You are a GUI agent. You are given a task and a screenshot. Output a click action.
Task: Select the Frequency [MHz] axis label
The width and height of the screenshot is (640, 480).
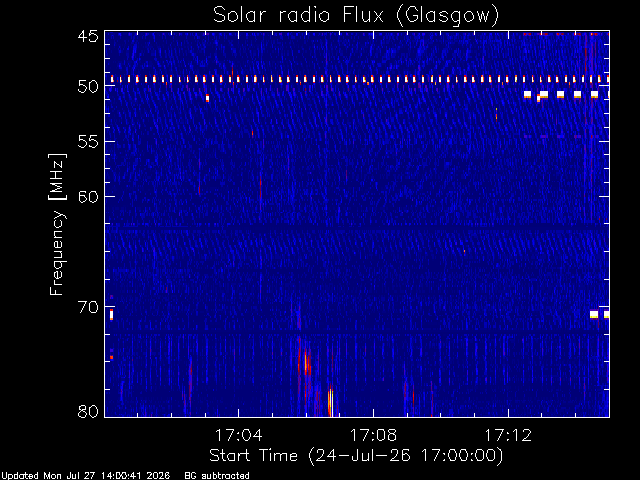(57, 224)
